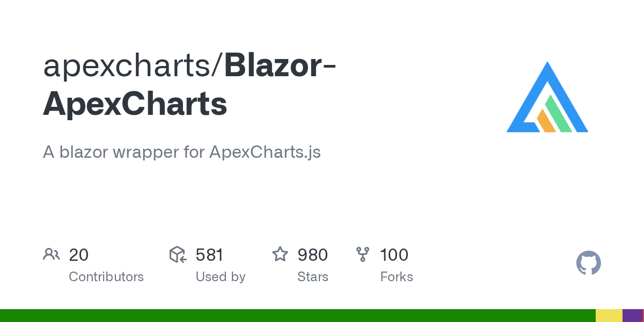Click the contributors people icon
The width and height of the screenshot is (644, 322).
(52, 254)
